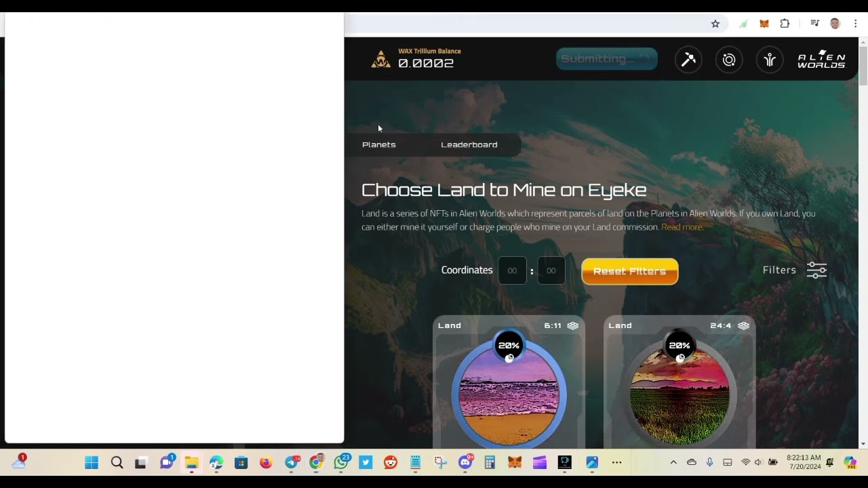Open the MetaMask fox extension
The image size is (868, 488).
pos(764,24)
